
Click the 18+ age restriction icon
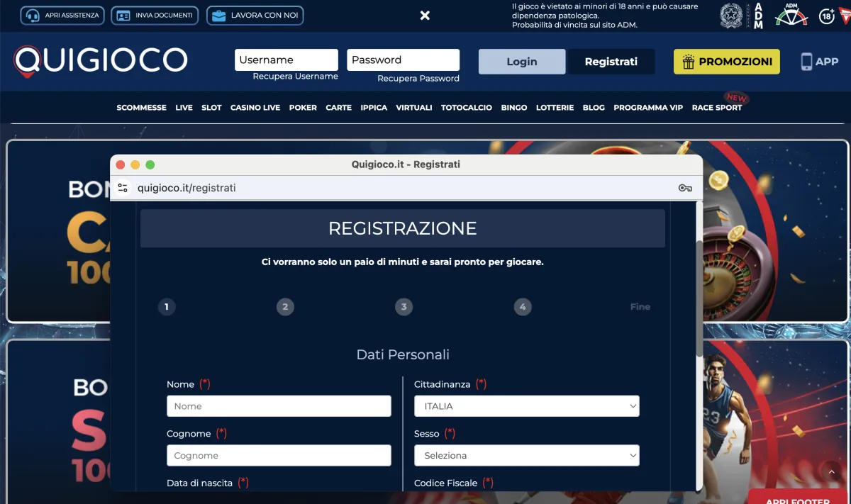(827, 16)
